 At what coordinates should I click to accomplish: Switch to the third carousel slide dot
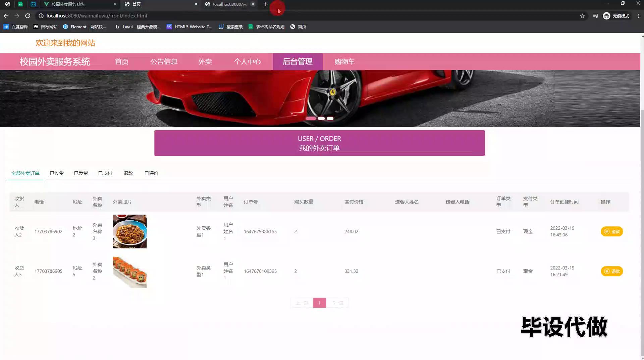pyautogui.click(x=330, y=119)
